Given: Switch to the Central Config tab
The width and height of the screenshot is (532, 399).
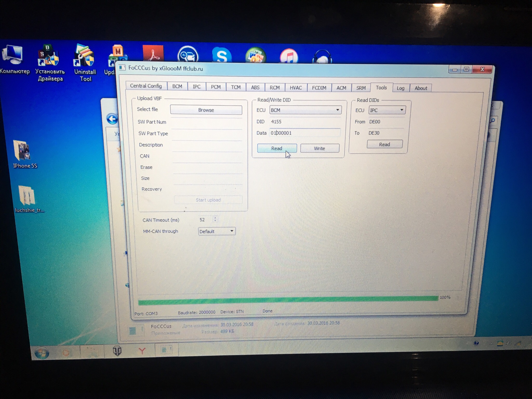Looking at the screenshot, I should point(146,86).
